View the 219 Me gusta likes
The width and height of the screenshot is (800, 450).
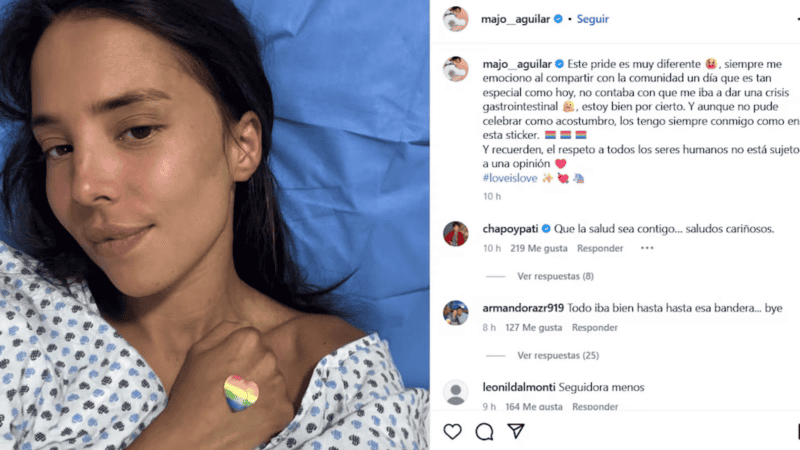click(x=539, y=248)
